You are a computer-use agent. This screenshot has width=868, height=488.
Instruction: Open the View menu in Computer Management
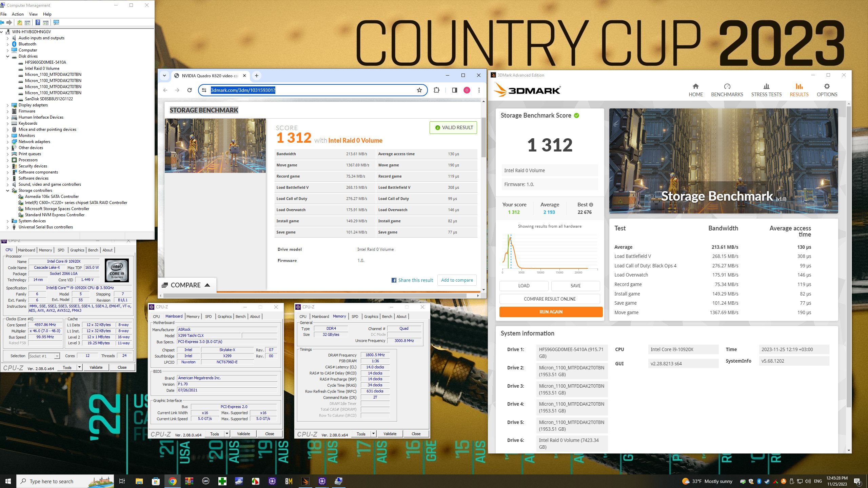click(33, 14)
